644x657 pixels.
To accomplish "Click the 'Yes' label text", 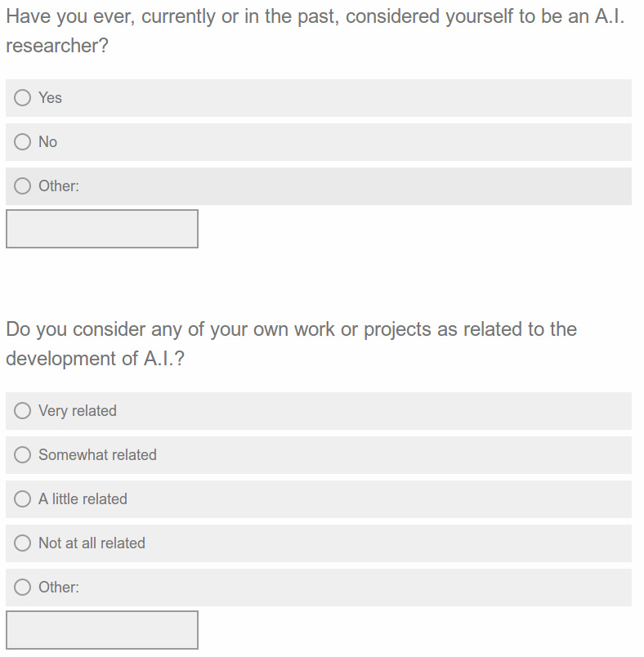I will (x=51, y=97).
